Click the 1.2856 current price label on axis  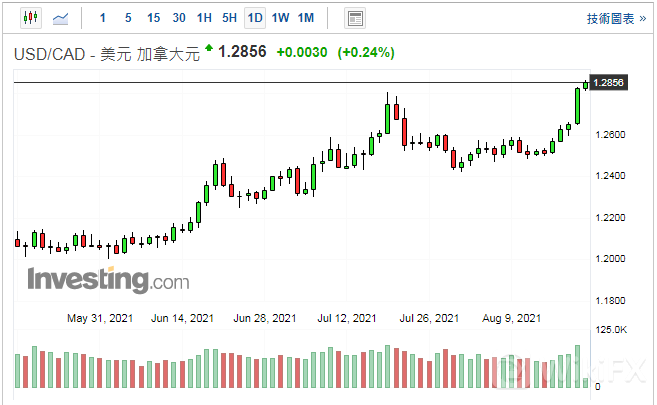(609, 83)
